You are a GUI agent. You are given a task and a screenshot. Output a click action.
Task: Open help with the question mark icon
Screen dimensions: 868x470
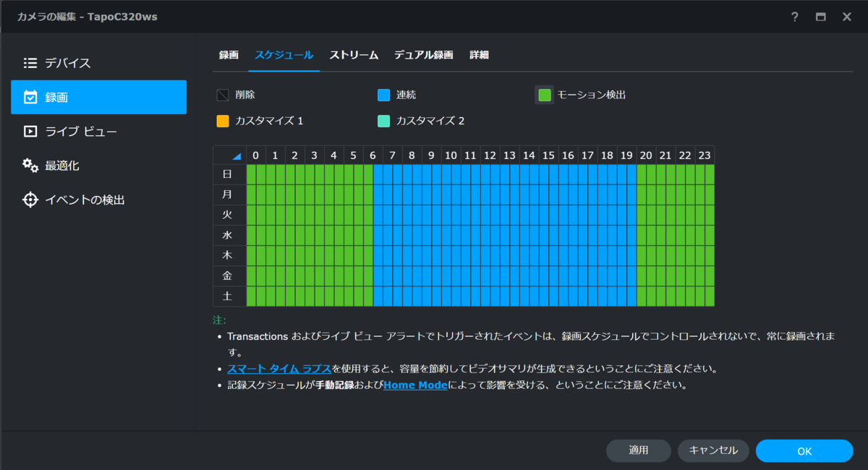(795, 17)
